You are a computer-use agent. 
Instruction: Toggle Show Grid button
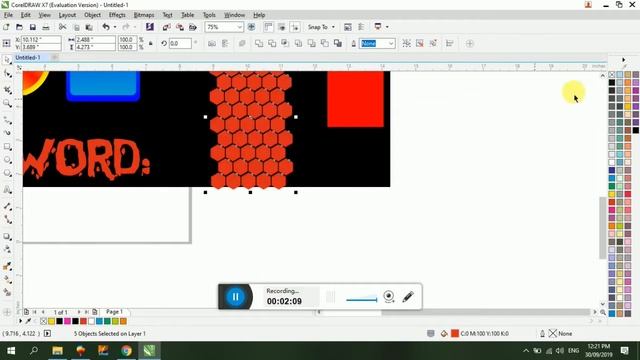282,27
